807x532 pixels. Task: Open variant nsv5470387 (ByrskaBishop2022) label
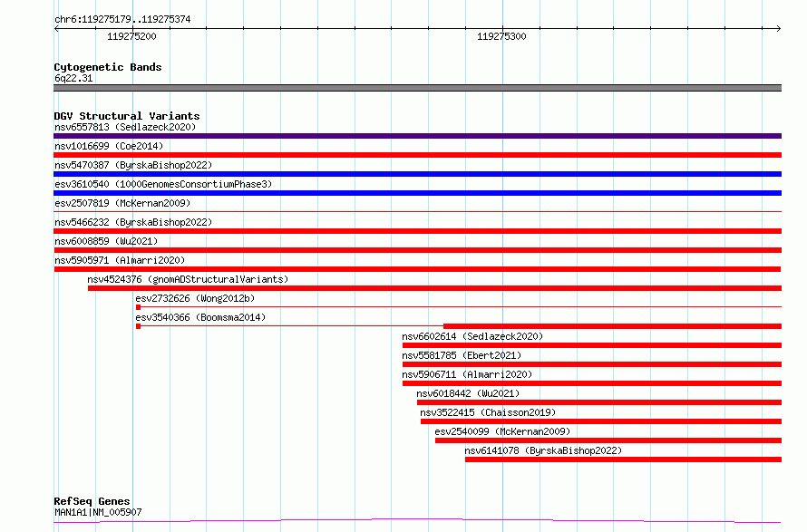(133, 165)
